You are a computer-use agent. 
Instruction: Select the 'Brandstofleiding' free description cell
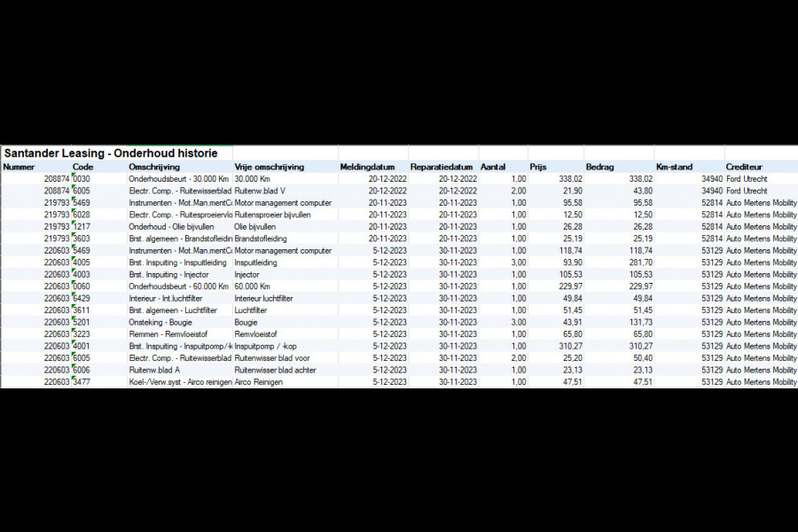pyautogui.click(x=263, y=239)
